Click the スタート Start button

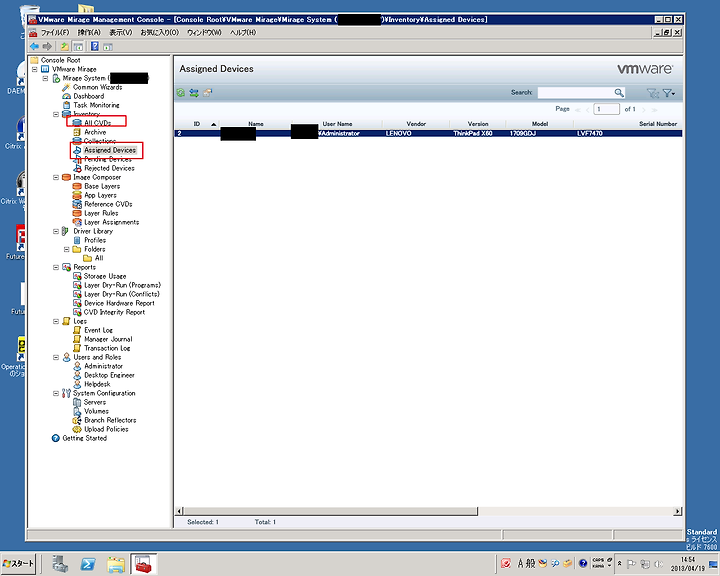[x=18, y=564]
